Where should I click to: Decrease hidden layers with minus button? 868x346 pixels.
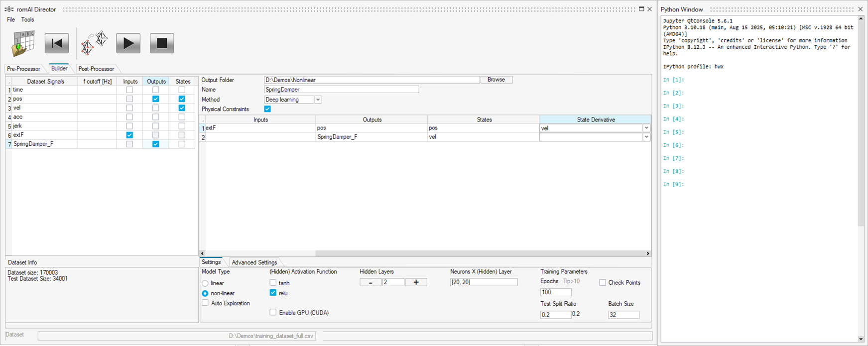click(x=371, y=282)
